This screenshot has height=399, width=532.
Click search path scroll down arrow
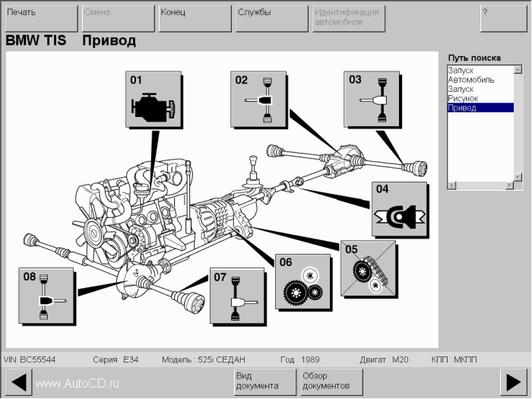click(518, 177)
